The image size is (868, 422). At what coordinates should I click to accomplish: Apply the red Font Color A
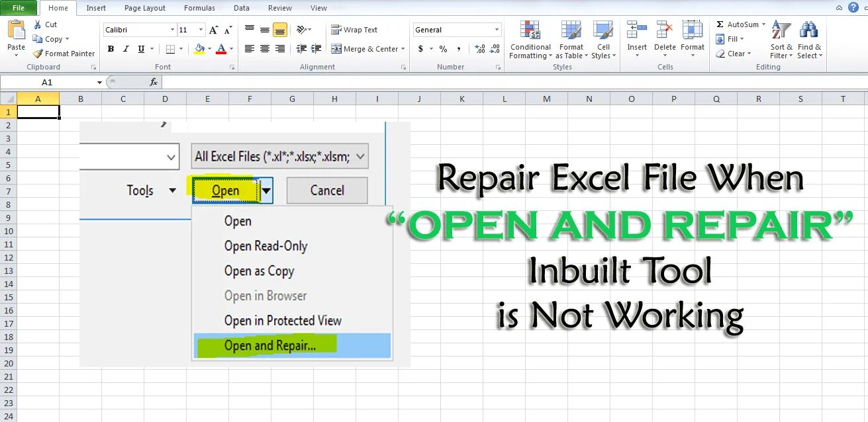(x=220, y=49)
